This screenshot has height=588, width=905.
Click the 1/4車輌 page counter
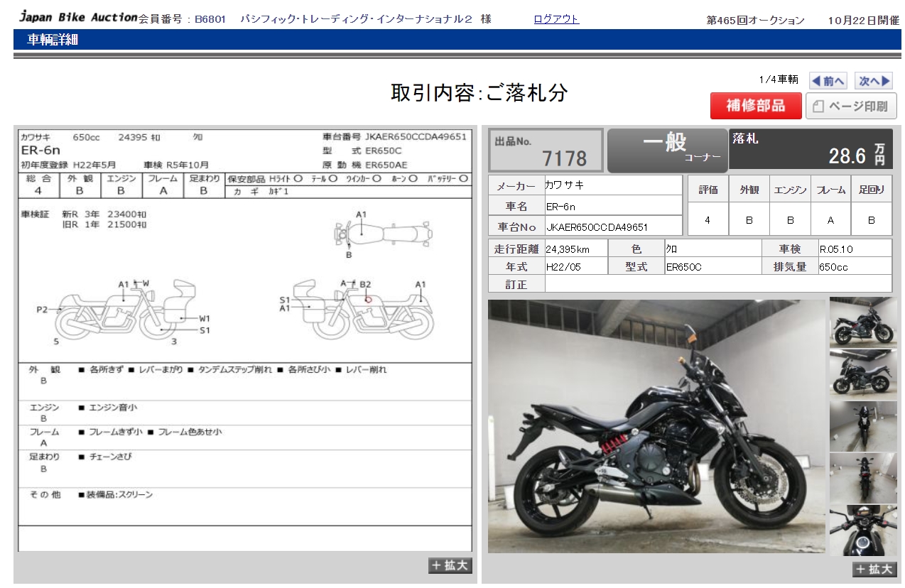point(778,80)
